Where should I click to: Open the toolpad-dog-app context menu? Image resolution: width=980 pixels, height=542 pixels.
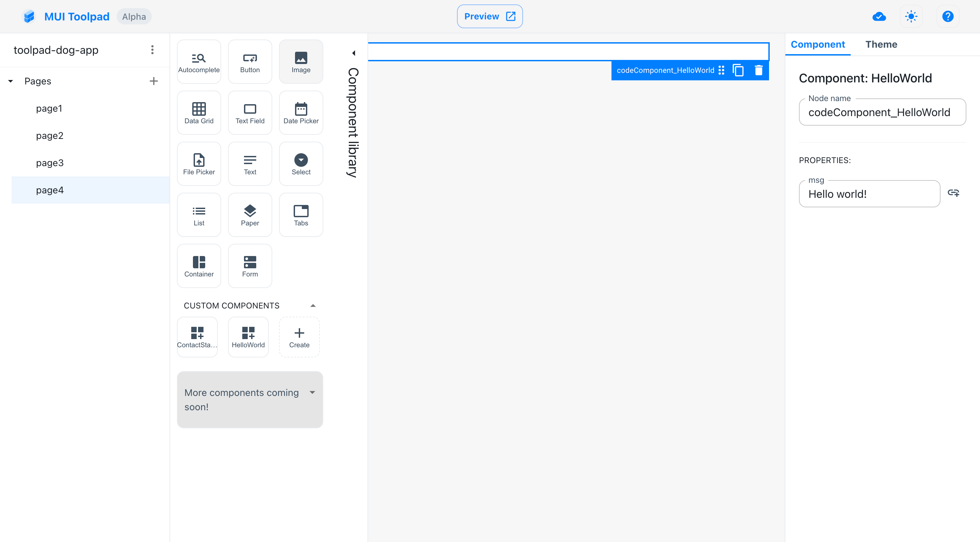[x=151, y=49]
